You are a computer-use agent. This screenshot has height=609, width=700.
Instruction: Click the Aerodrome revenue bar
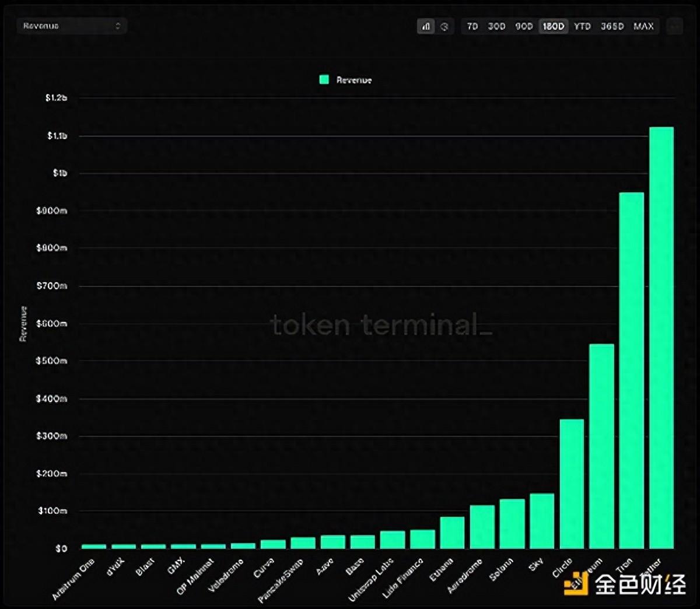(482, 527)
